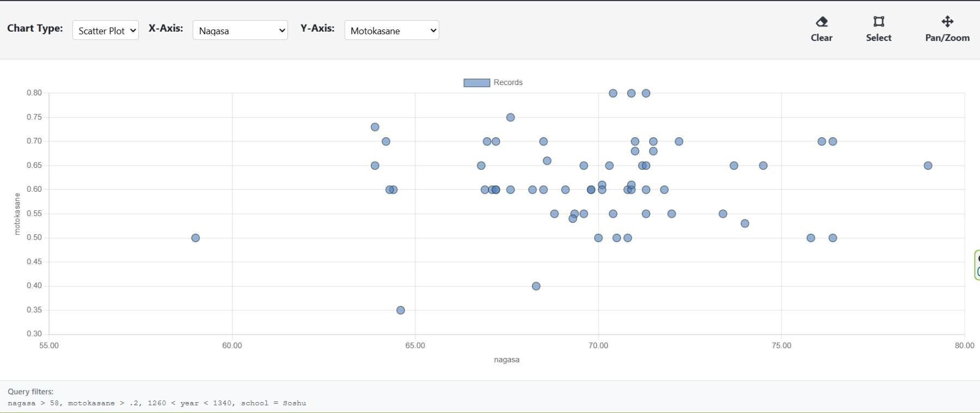Click the Pan/Zoom text label
Image resolution: width=980 pixels, height=413 pixels.
[x=947, y=38]
